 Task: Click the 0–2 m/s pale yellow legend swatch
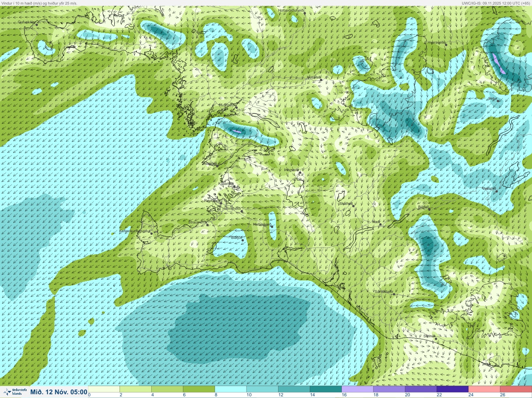pos(104,389)
